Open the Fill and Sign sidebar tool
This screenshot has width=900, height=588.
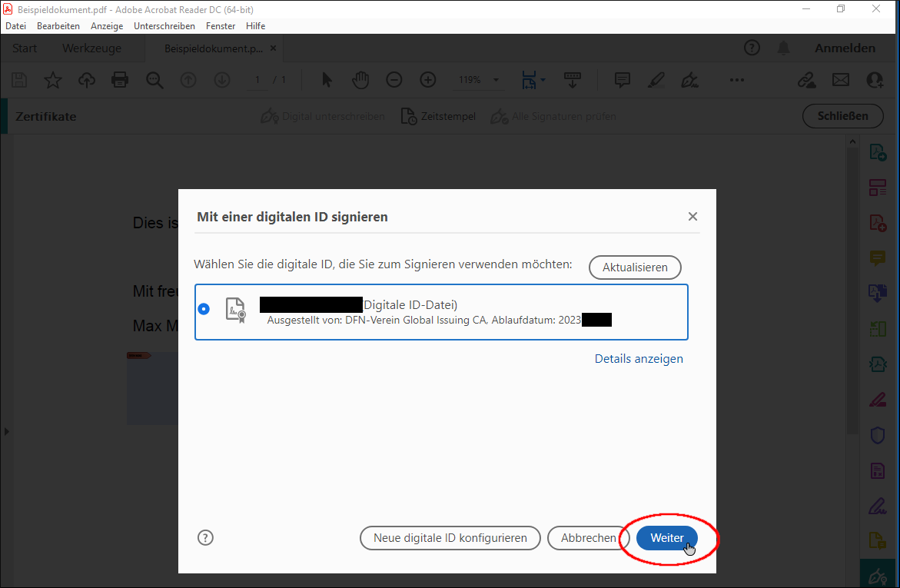click(x=878, y=506)
